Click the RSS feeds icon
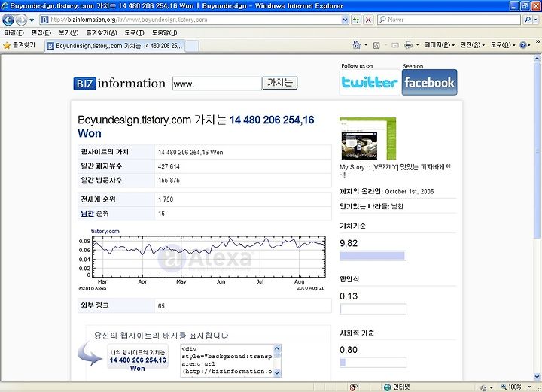Viewport: 542px width, 392px height. pos(376,45)
